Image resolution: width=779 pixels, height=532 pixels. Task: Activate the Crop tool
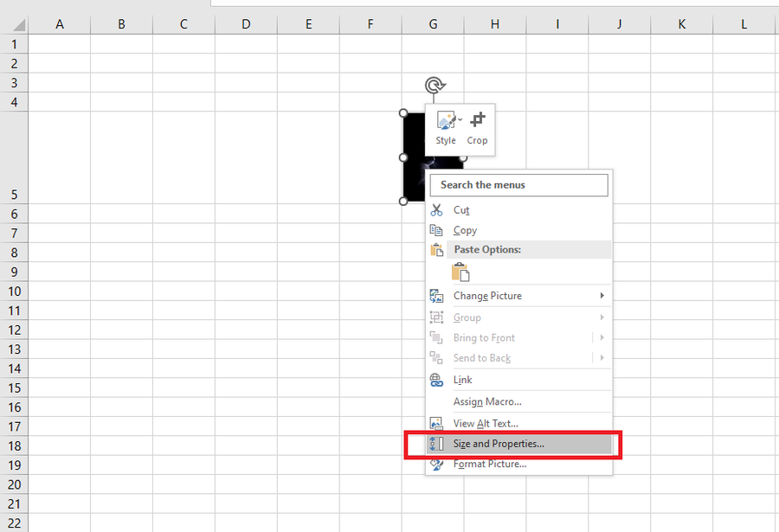[478, 128]
